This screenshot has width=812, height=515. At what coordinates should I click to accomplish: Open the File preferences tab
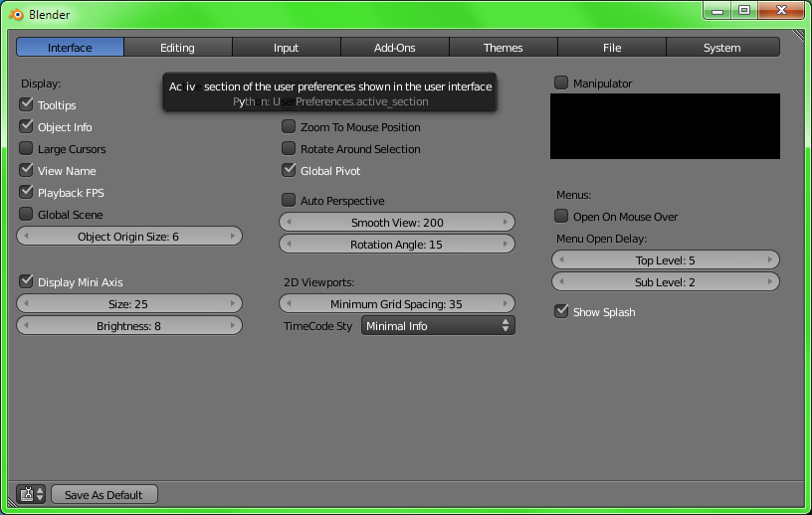click(612, 47)
